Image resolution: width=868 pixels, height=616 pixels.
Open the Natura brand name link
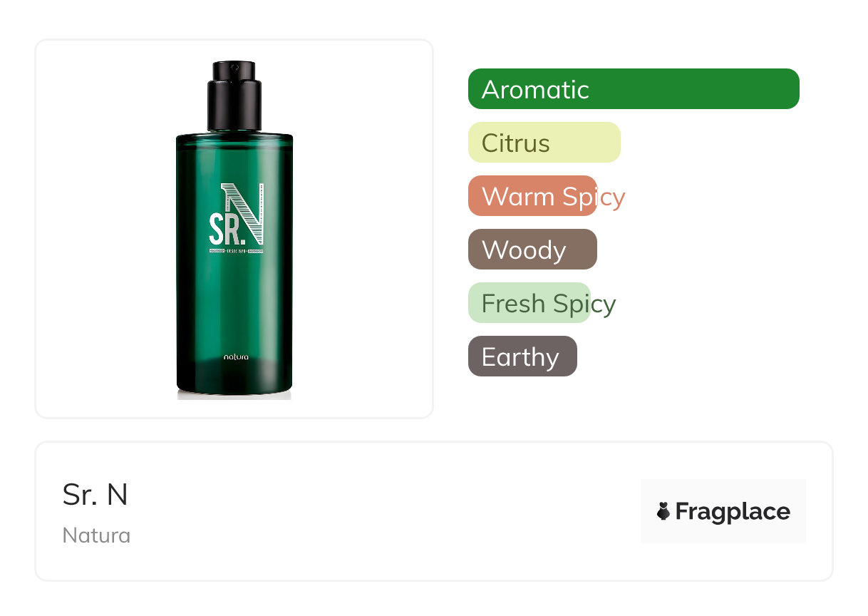tap(96, 535)
